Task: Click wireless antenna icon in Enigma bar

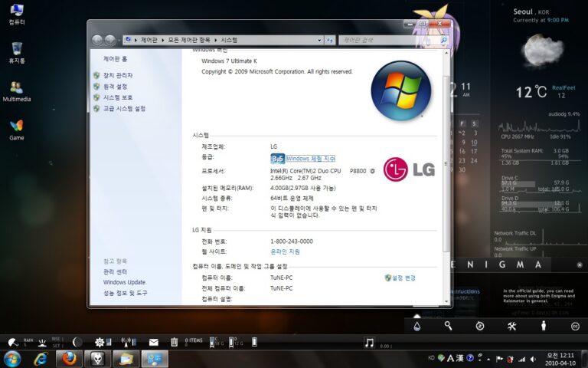Action: click(x=126, y=342)
